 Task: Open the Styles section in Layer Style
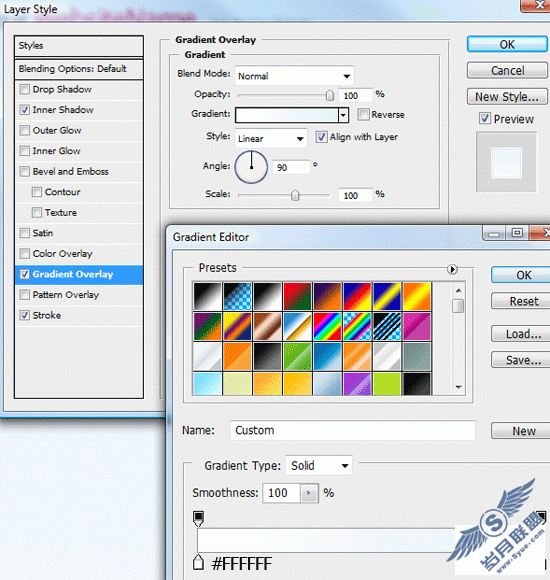click(79, 46)
